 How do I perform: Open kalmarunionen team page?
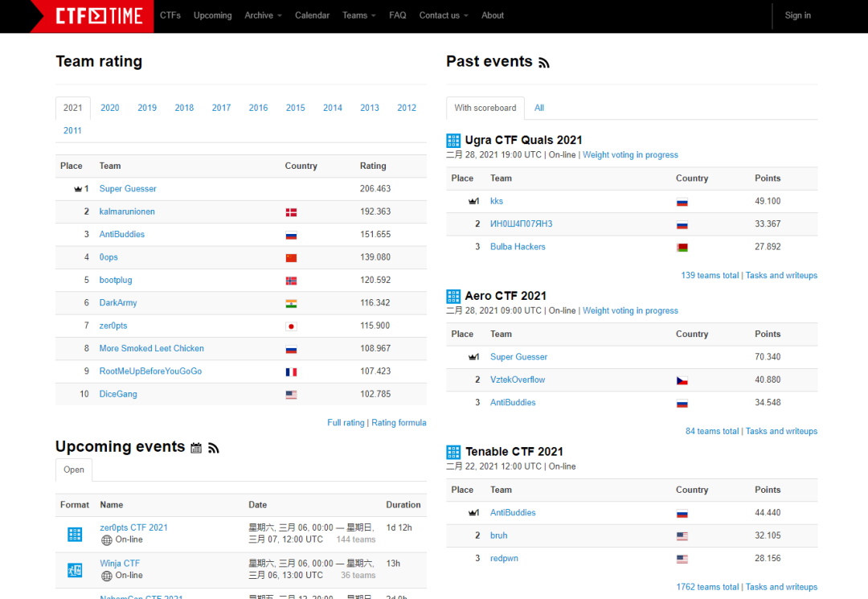pyautogui.click(x=127, y=211)
